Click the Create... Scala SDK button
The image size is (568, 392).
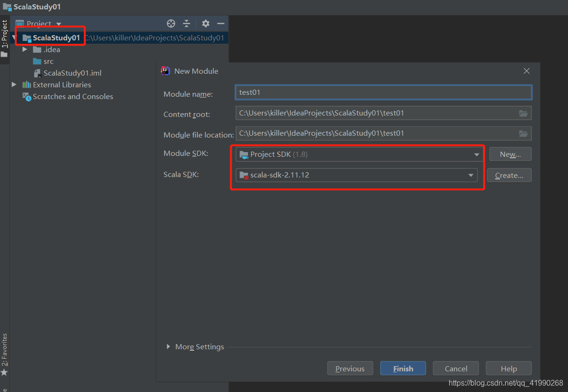tap(509, 175)
